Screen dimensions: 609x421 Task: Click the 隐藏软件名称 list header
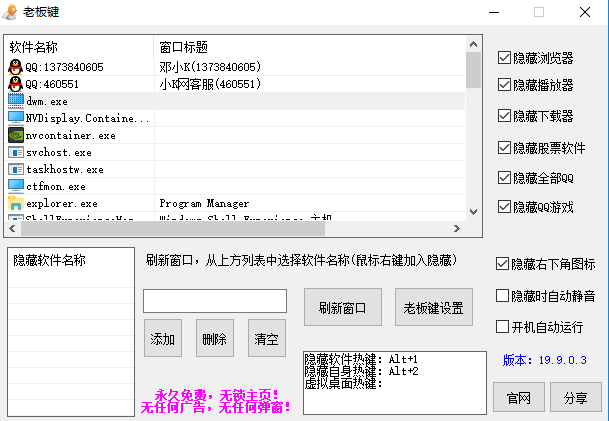pyautogui.click(x=49, y=260)
